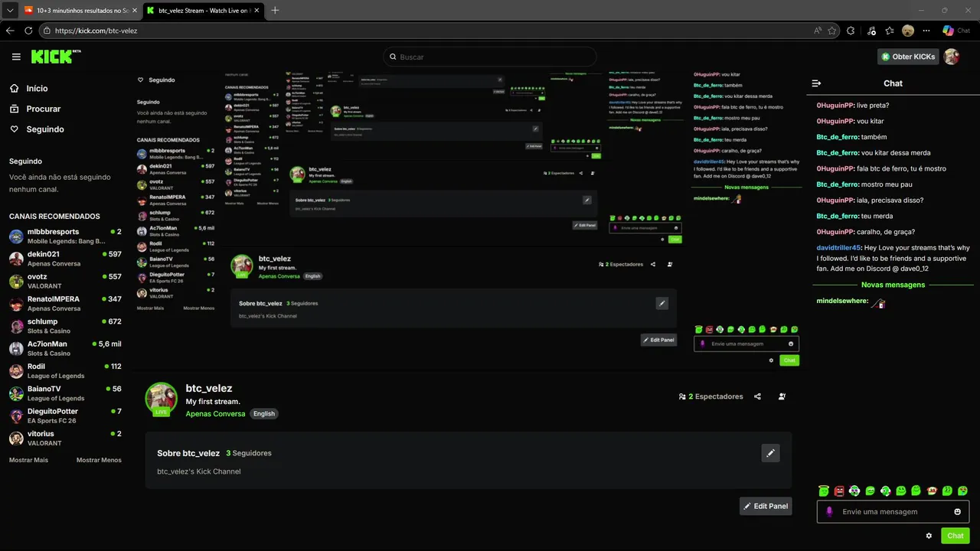Screen dimensions: 980x551
Task: Click the English language tag
Action: [x=264, y=414]
